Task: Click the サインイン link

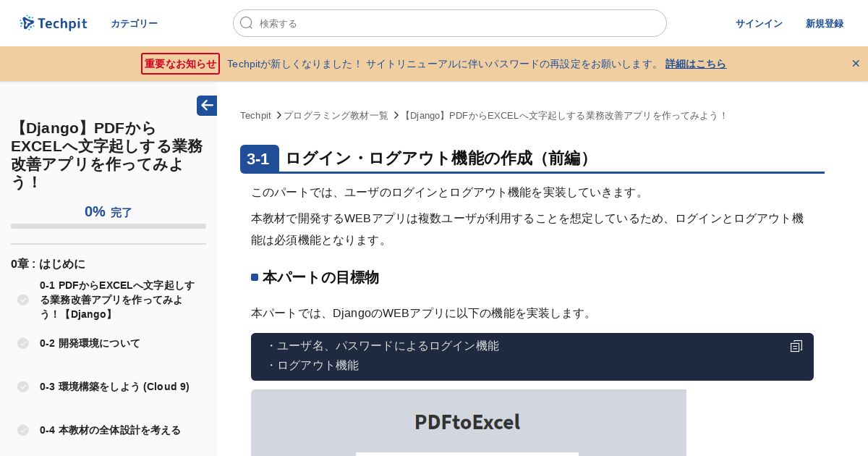Action: (759, 23)
